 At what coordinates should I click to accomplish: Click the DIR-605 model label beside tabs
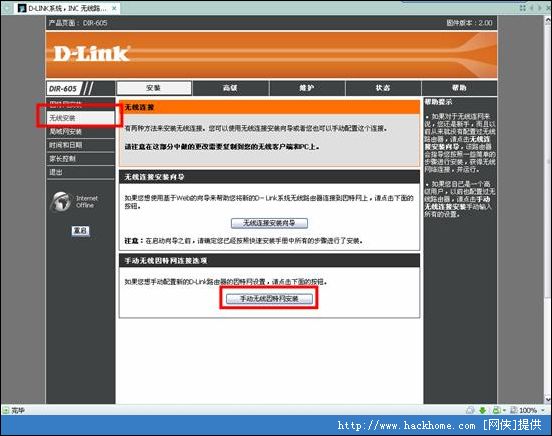[63, 88]
